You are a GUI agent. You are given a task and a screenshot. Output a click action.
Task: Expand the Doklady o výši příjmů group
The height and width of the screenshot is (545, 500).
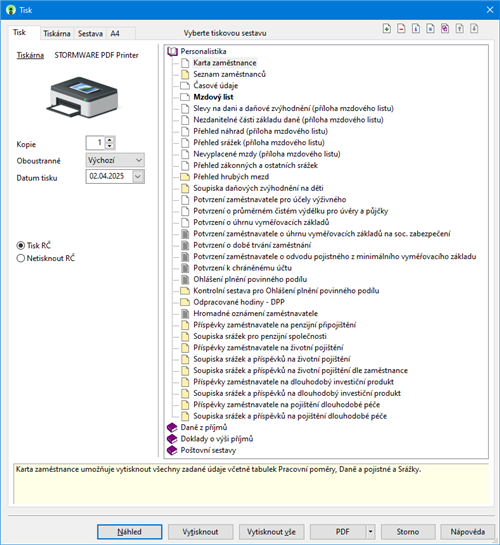217,439
